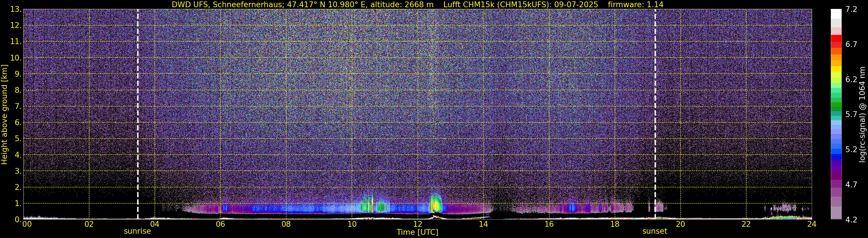Image resolution: width=868 pixels, height=238 pixels.
Task: Click the 'Height above ground [km]' axis label
Action: pyautogui.click(x=4, y=114)
